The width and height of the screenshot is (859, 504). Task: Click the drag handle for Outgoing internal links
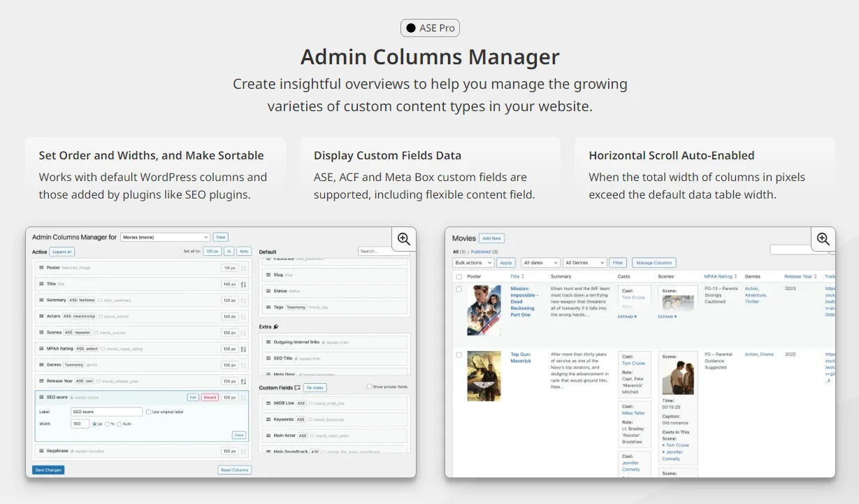pos(268,342)
